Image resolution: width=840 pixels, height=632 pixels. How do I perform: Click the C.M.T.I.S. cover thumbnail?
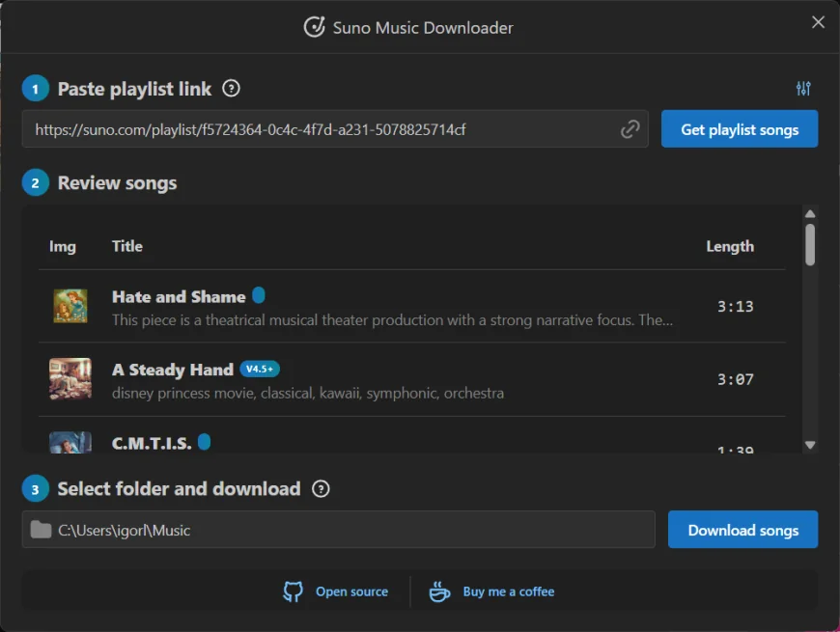[x=70, y=443]
